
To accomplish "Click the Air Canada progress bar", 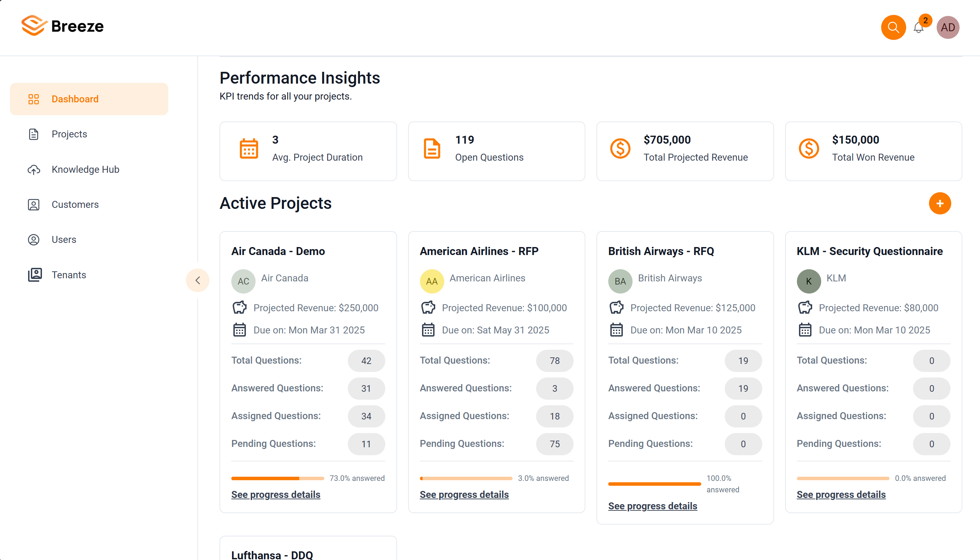I will 277,478.
